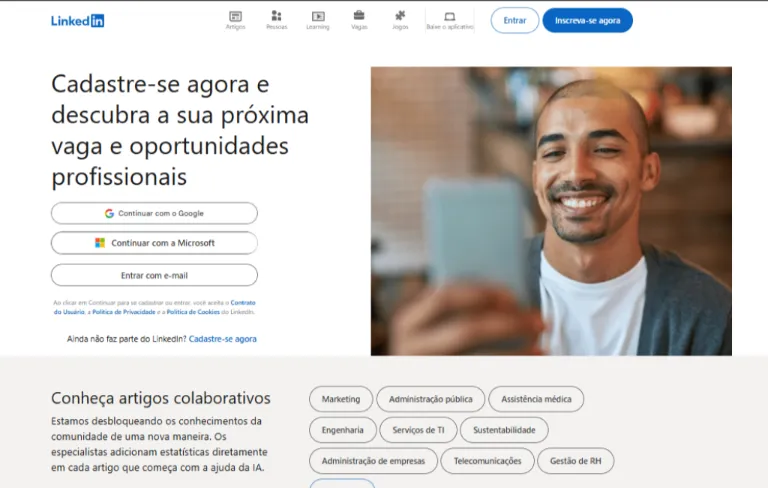Click the Cadastre-se agora link
Image resolution: width=768 pixels, height=488 pixels.
tap(222, 339)
